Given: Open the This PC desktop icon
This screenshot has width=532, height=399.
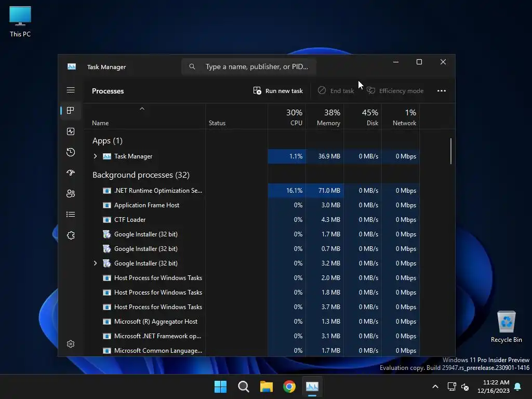Looking at the screenshot, I should 20,22.
